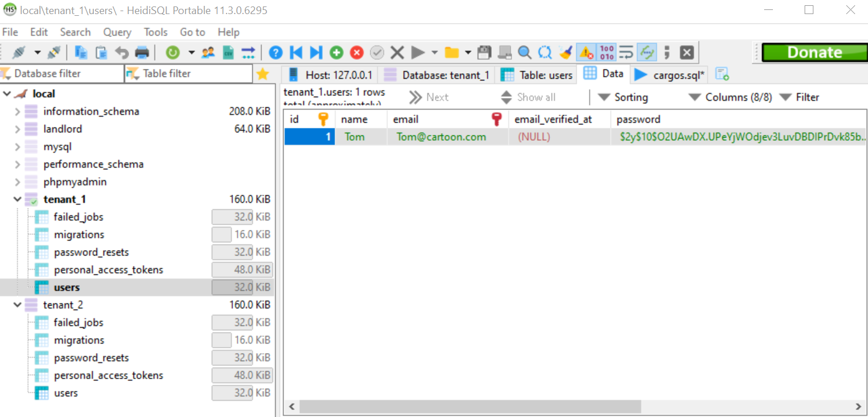The width and height of the screenshot is (868, 417).
Task: Expand the mysql database node
Action: point(17,147)
